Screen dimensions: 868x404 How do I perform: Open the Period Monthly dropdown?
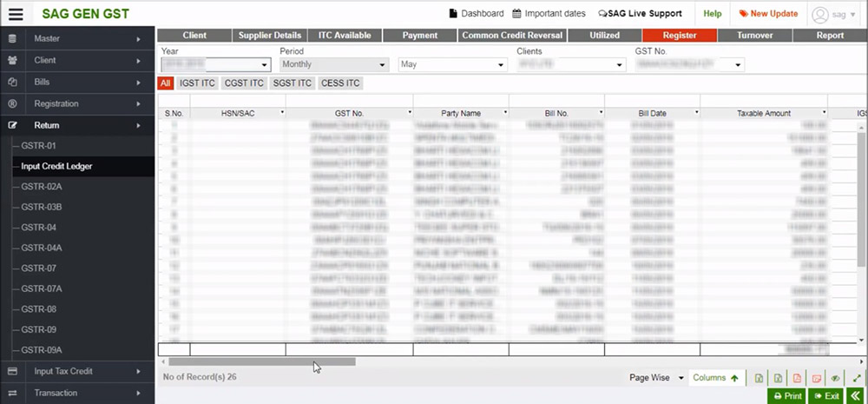tap(333, 65)
